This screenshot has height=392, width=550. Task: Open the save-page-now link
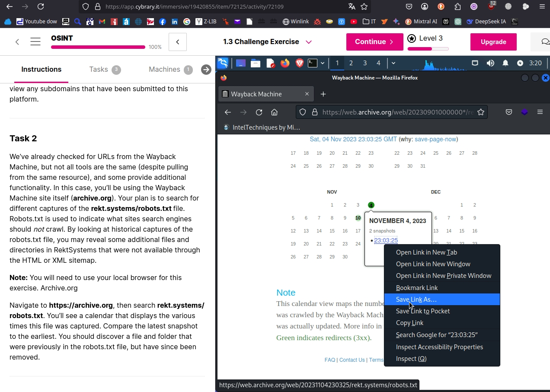click(x=435, y=139)
